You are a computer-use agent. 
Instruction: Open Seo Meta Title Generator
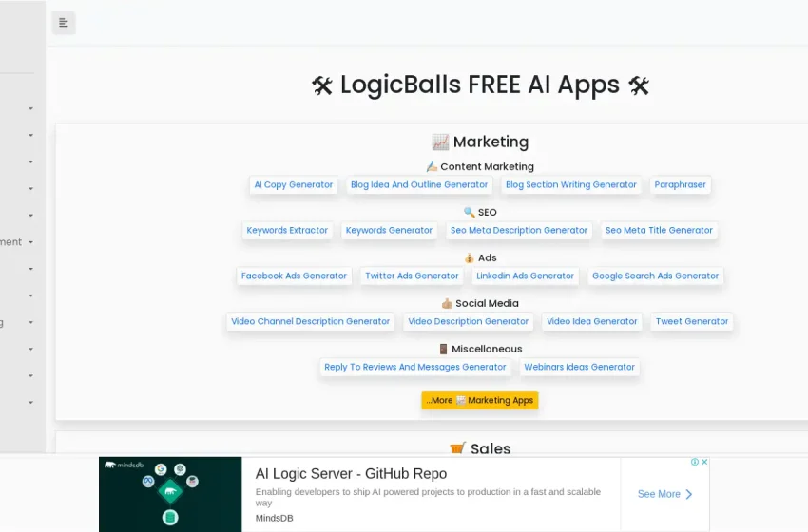pyautogui.click(x=659, y=230)
